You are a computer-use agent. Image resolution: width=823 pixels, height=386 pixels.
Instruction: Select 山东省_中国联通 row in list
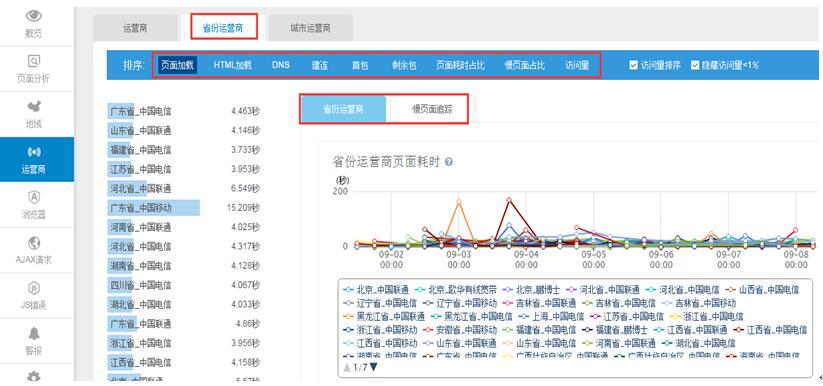point(184,130)
